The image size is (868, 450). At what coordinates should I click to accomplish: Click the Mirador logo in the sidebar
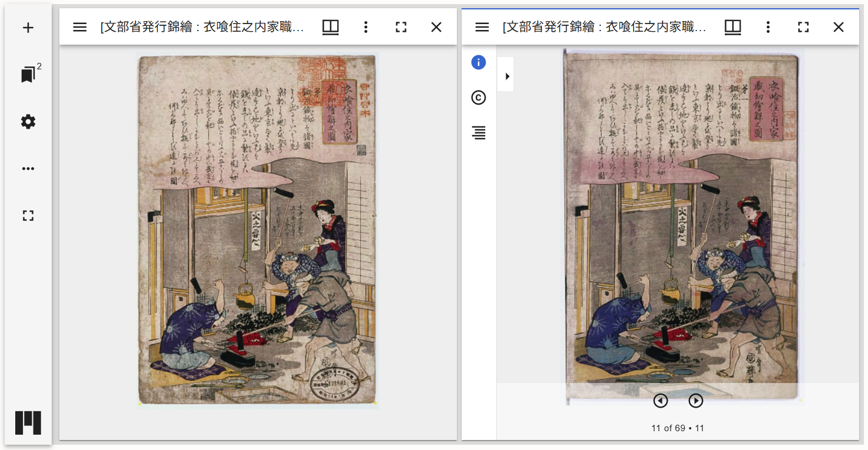coord(28,422)
